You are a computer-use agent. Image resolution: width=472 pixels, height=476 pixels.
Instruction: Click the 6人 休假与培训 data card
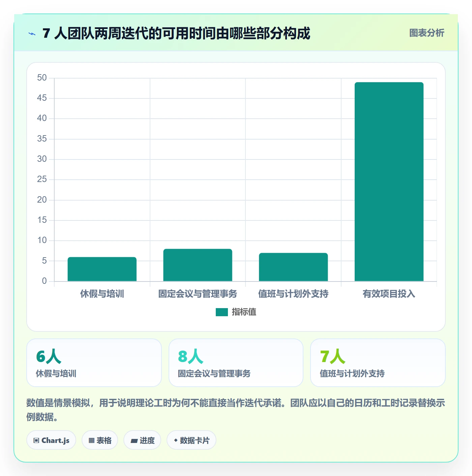94,363
